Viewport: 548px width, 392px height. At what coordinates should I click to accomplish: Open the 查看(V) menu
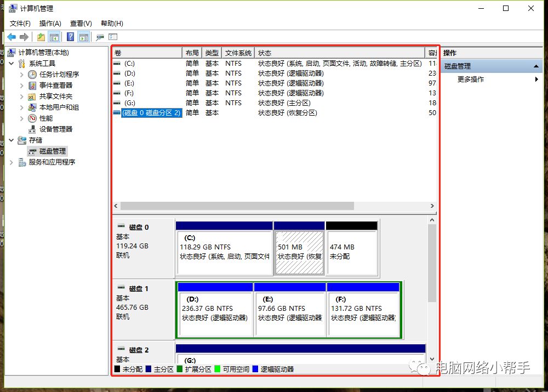pos(81,24)
